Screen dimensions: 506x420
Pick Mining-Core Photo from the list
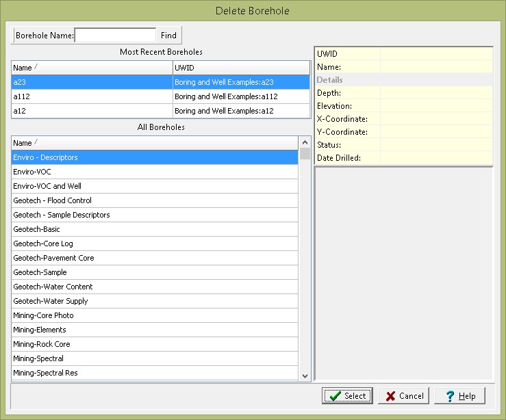pos(155,315)
